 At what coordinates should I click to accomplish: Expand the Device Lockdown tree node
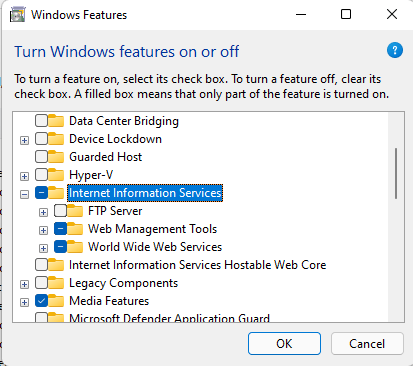tap(24, 140)
